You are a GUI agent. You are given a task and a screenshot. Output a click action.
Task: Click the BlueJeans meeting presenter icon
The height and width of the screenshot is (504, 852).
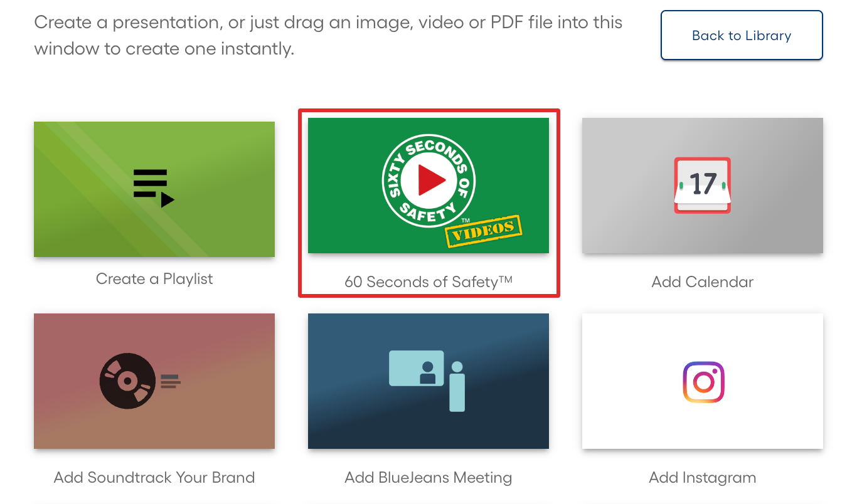tap(427, 381)
